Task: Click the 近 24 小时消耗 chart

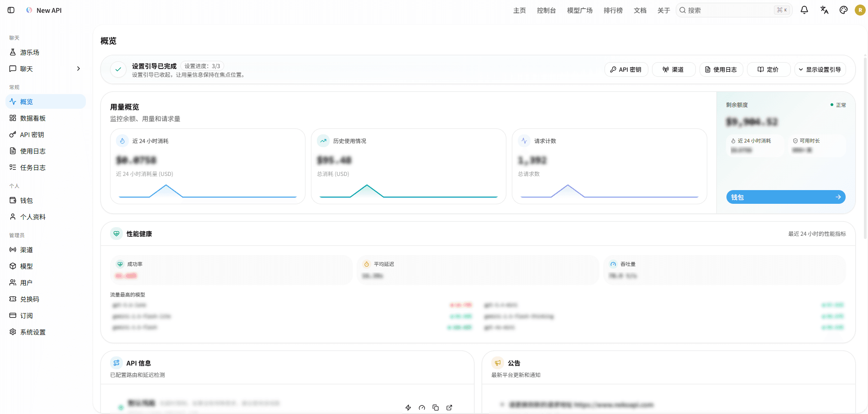Action: pos(208,191)
